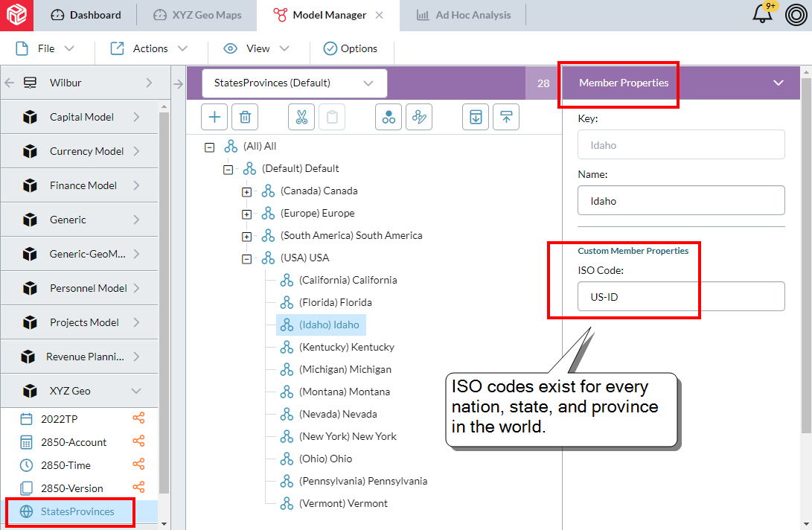Expand the (Canada) Canada node
The image size is (812, 530).
[246, 192]
